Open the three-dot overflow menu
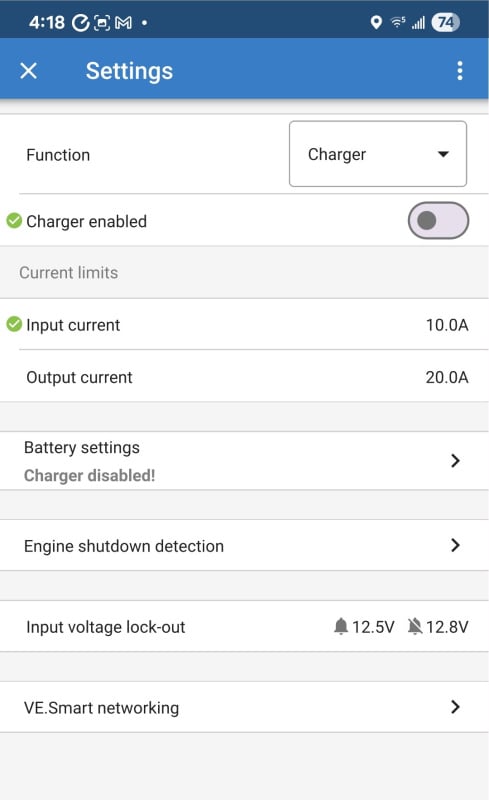This screenshot has width=489, height=800. click(x=460, y=70)
